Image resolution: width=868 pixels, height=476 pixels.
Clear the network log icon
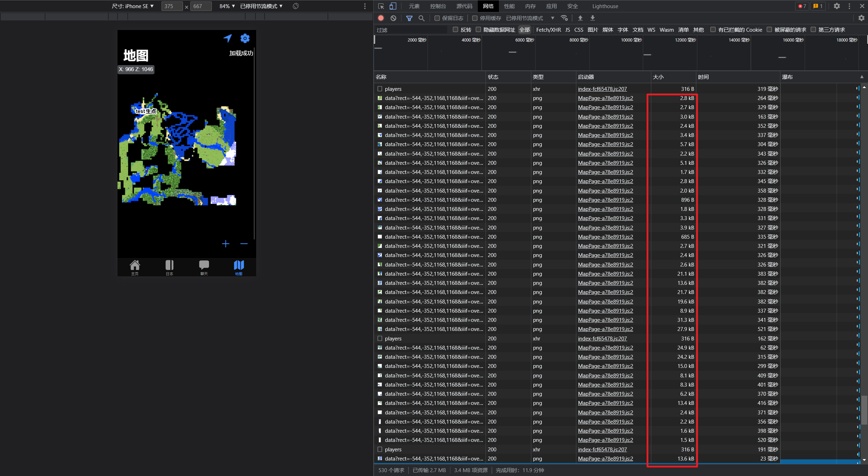pos(393,18)
